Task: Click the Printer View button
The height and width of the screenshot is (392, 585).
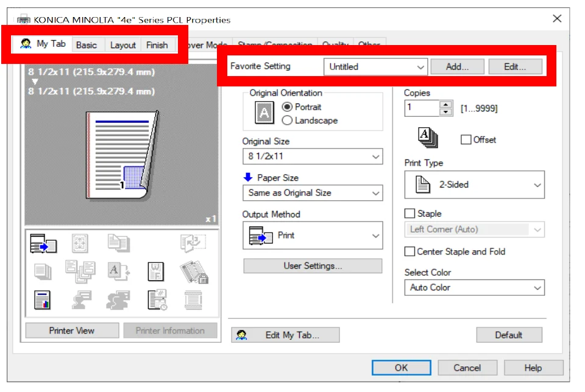Action: coord(72,331)
